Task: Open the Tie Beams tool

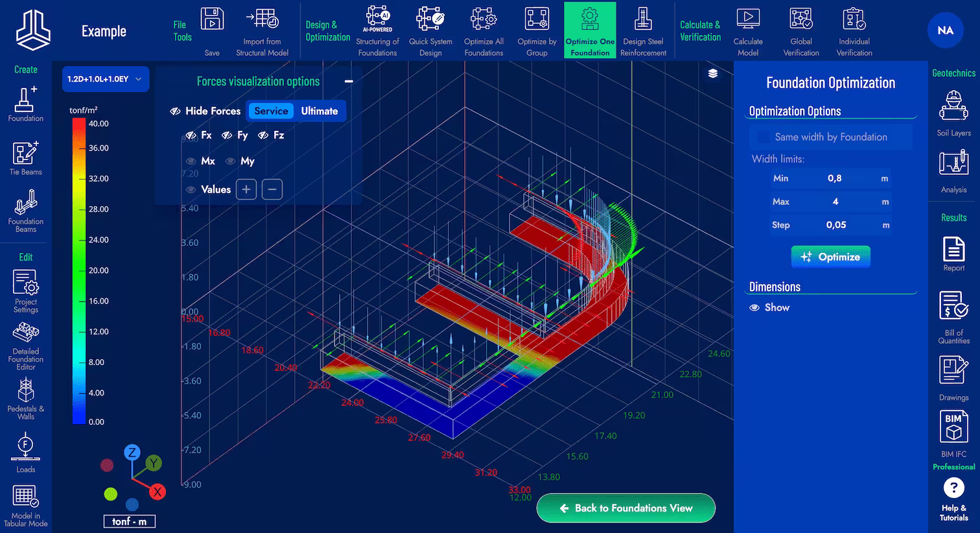Action: [x=25, y=158]
